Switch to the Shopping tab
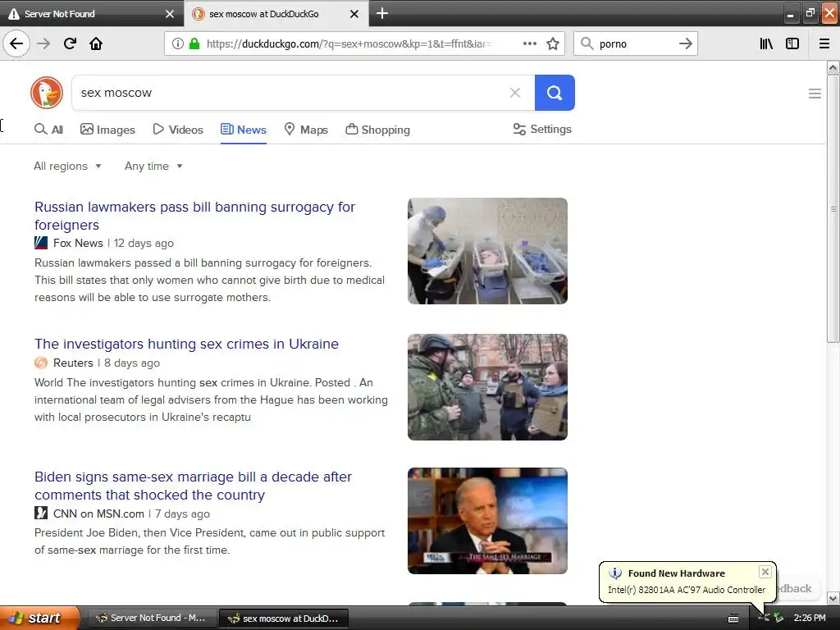Viewport: 840px width, 630px height. pos(377,130)
